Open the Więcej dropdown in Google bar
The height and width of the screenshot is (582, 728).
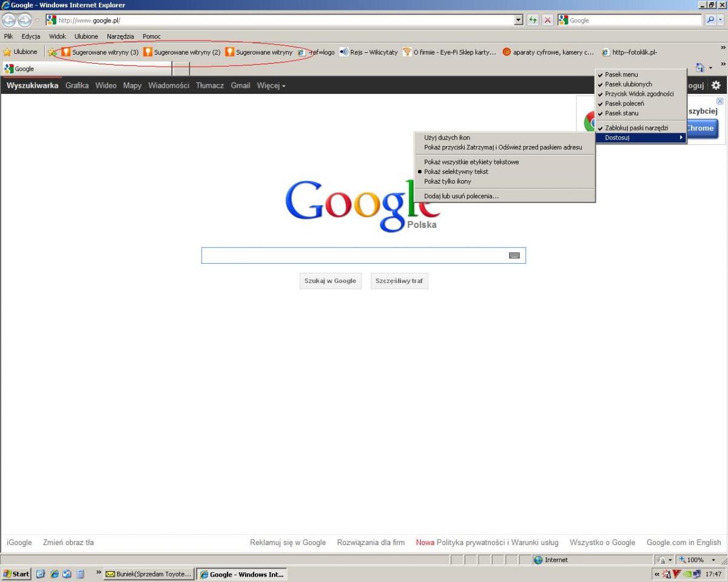[271, 85]
